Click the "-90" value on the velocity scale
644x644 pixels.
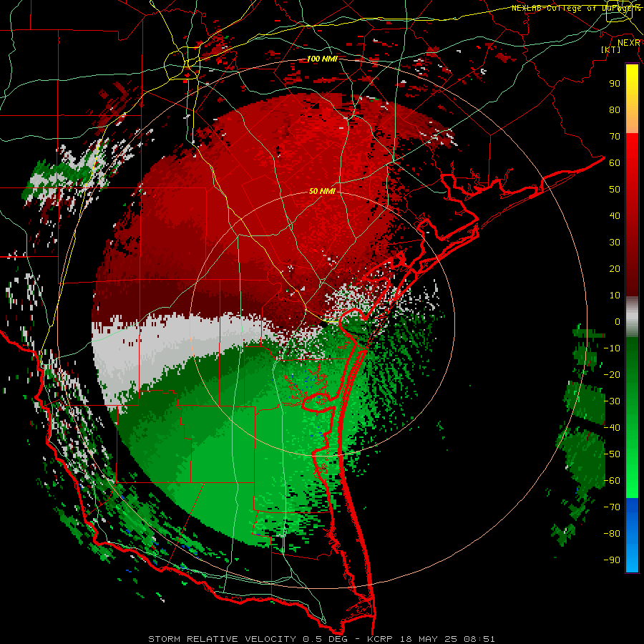[x=612, y=560]
